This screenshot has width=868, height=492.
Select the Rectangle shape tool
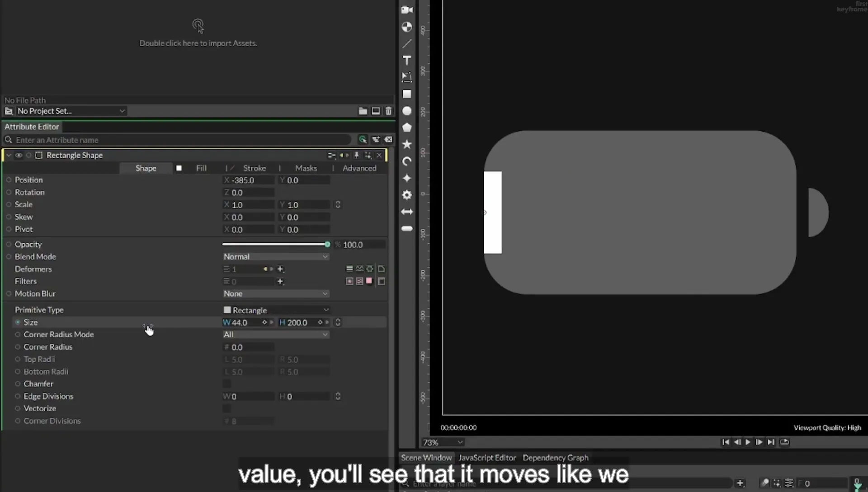[x=407, y=94]
